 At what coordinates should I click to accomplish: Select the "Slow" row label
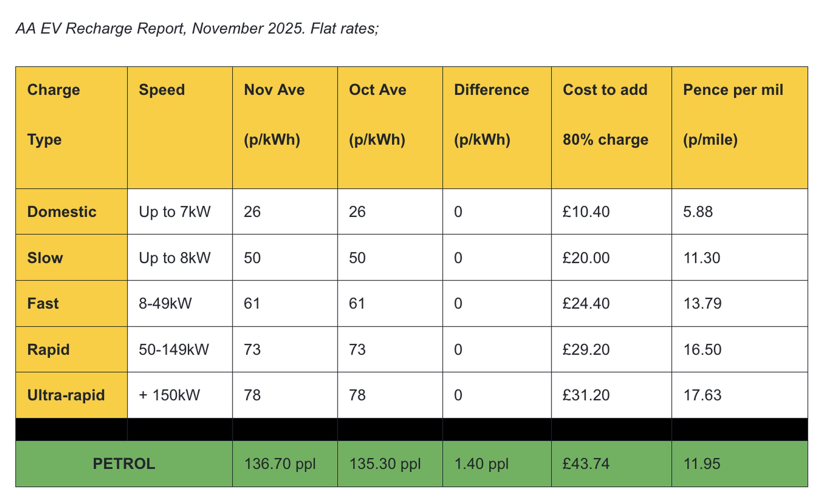[x=45, y=258]
